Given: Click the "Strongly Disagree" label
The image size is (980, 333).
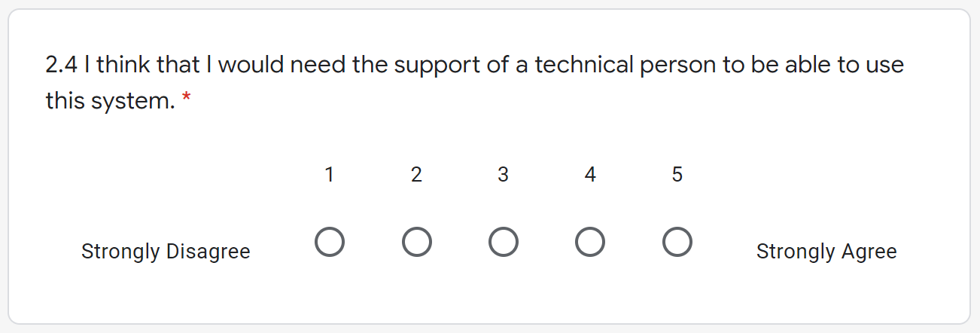Looking at the screenshot, I should pos(166,251).
